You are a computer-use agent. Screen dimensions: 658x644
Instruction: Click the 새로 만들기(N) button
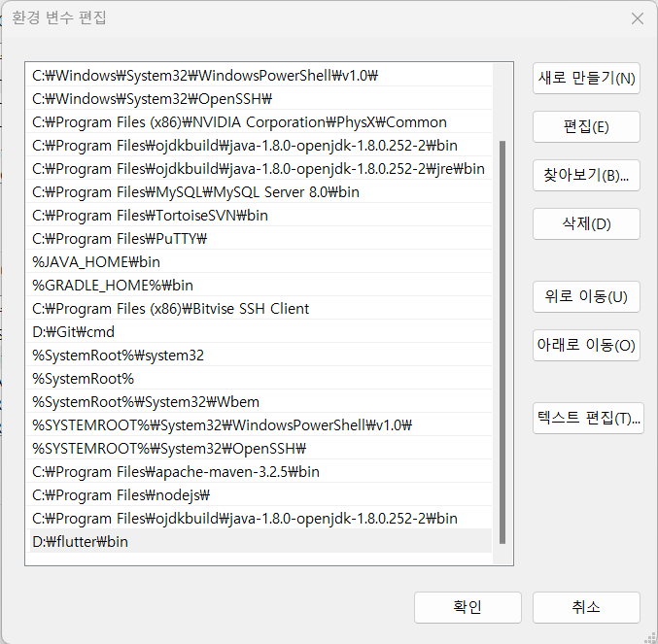click(586, 79)
